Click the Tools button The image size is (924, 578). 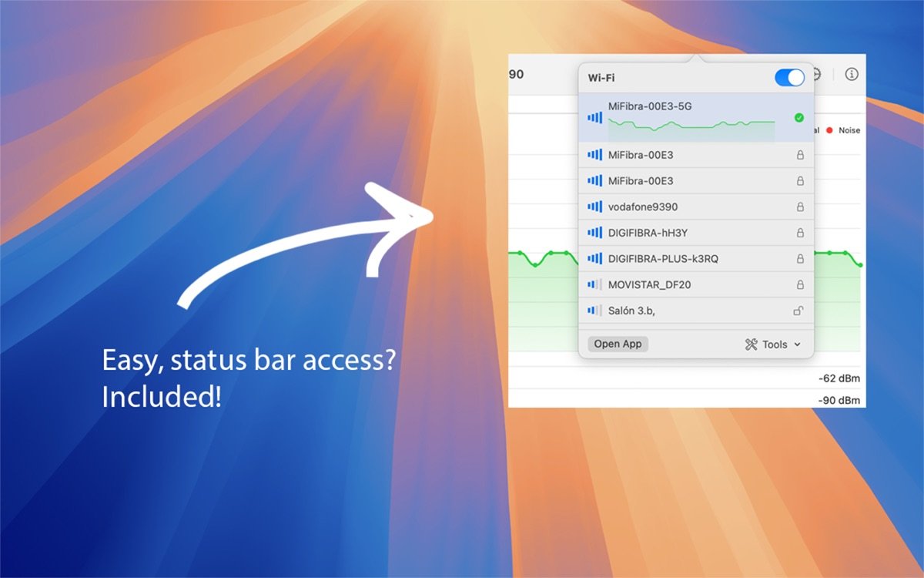coord(772,344)
